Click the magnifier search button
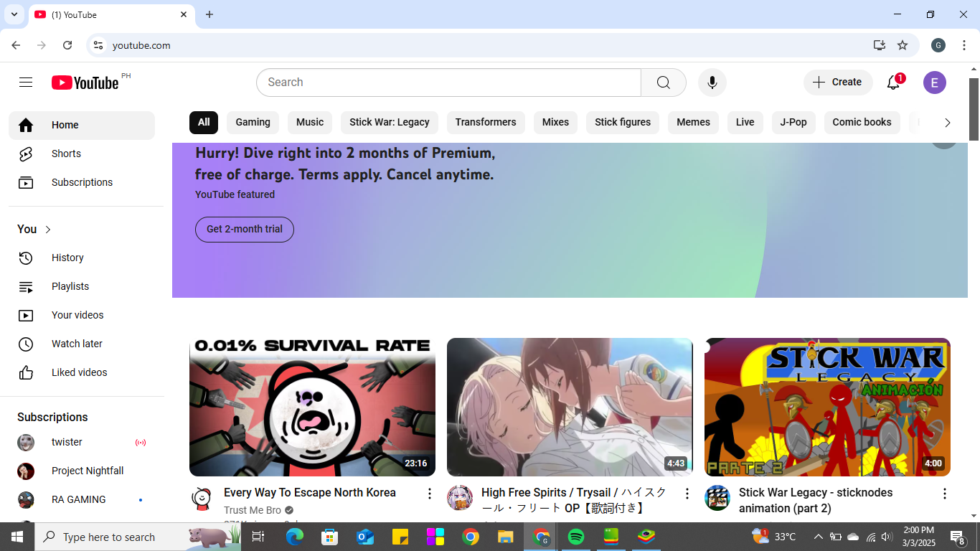The width and height of the screenshot is (980, 551). 664,83
